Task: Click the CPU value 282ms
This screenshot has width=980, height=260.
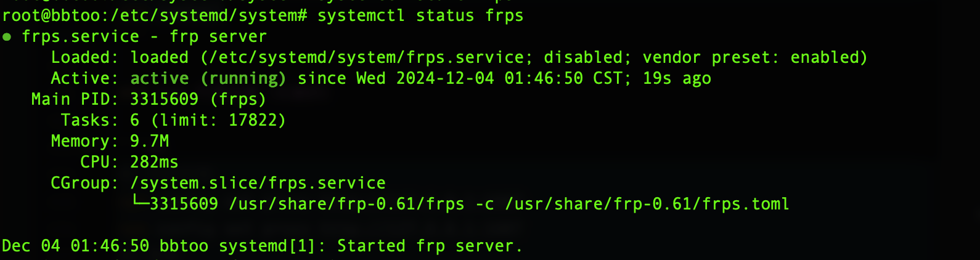Action: 154,162
